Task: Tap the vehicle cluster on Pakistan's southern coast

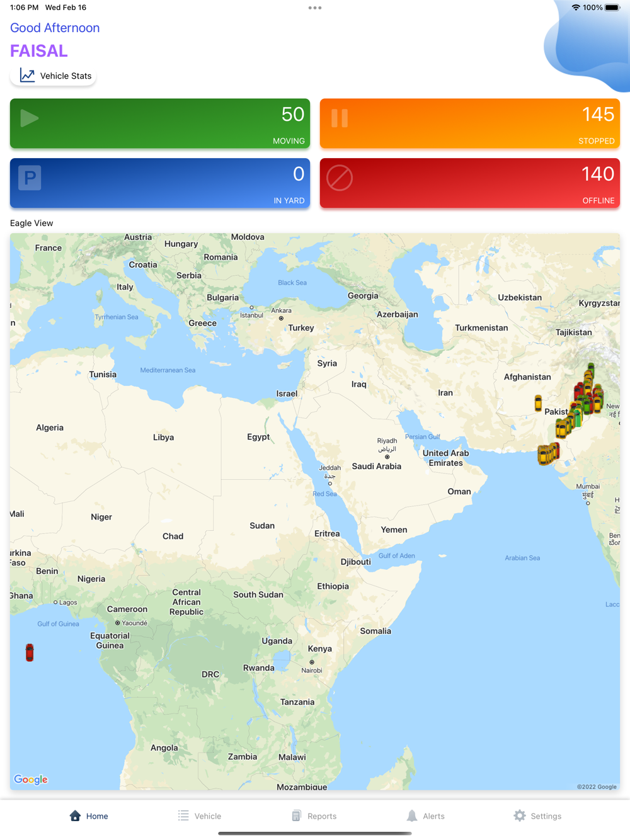Action: point(548,454)
